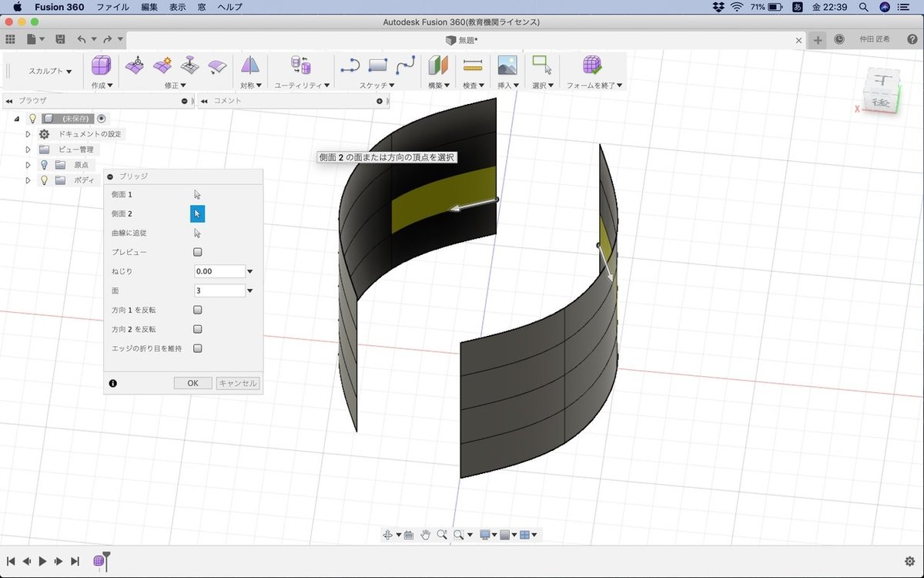
Task: Click the Symmetry (対称) mirror icon
Action: [249, 66]
